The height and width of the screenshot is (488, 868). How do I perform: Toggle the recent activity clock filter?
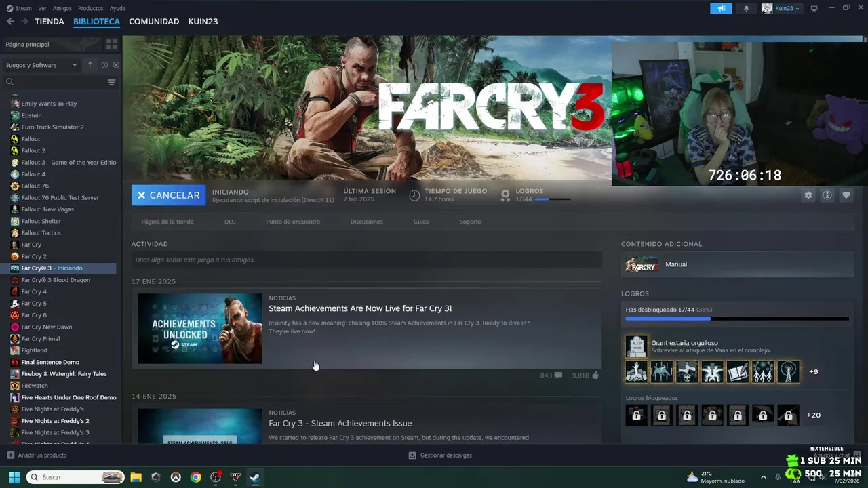(x=104, y=65)
